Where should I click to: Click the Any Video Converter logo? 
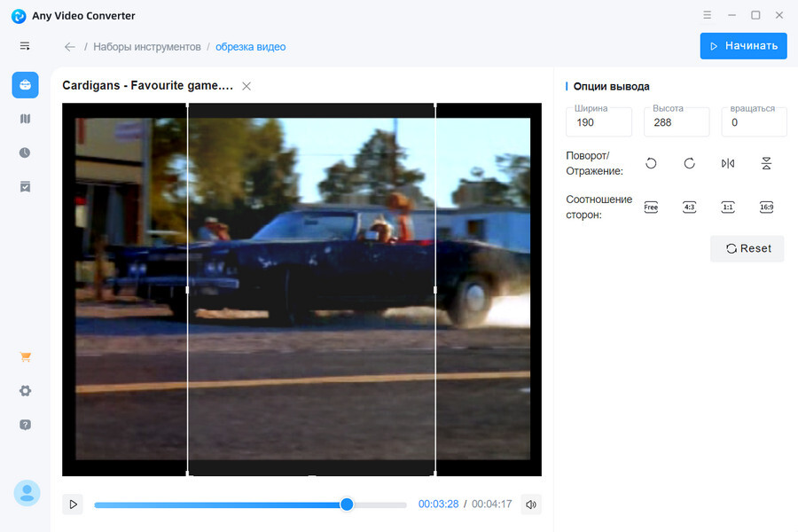[x=19, y=16]
